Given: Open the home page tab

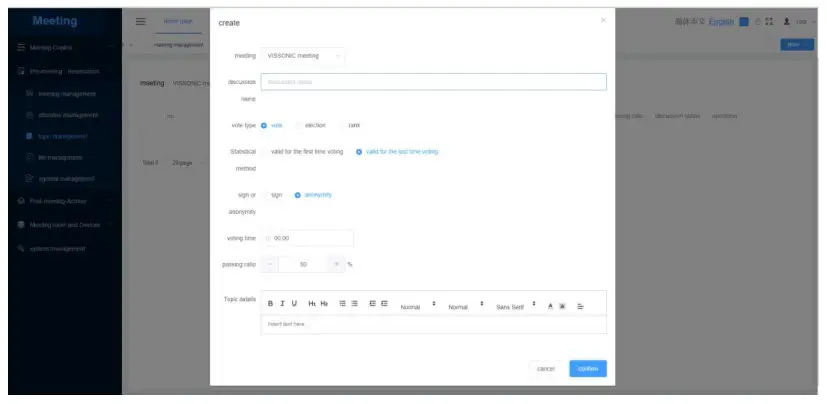Looking at the screenshot, I should point(178,22).
